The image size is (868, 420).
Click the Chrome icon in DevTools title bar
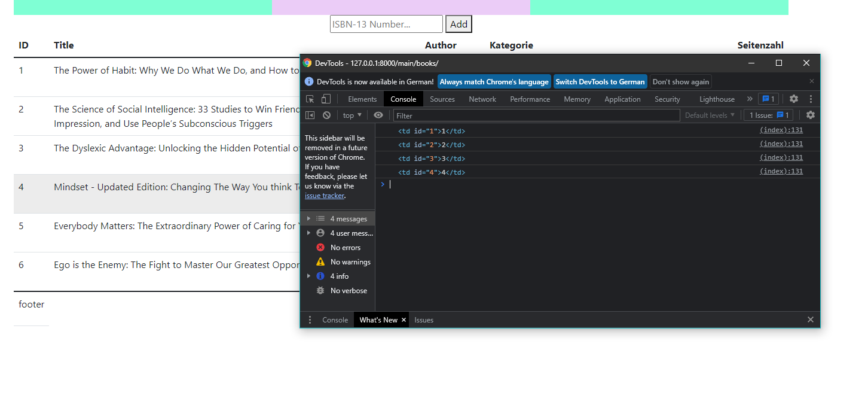pos(307,63)
